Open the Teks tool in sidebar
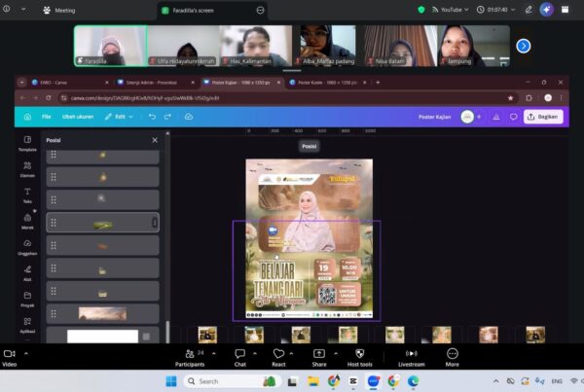The height and width of the screenshot is (392, 584). 27,194
